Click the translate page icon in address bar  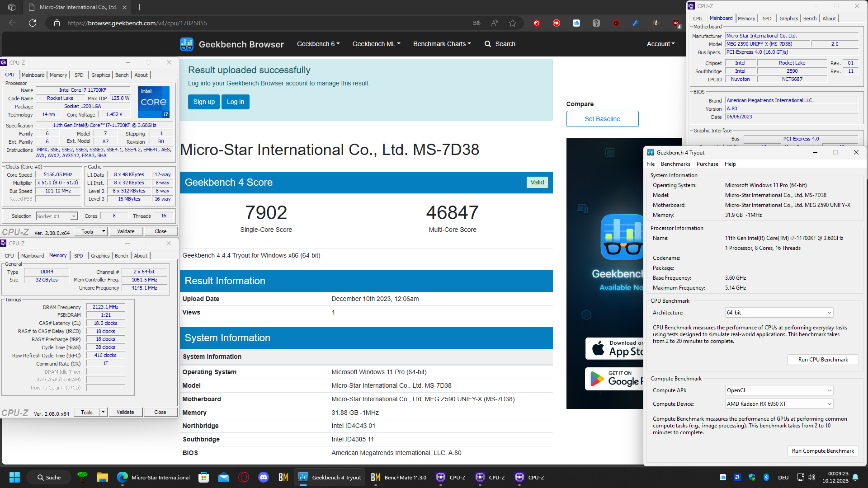(476, 23)
